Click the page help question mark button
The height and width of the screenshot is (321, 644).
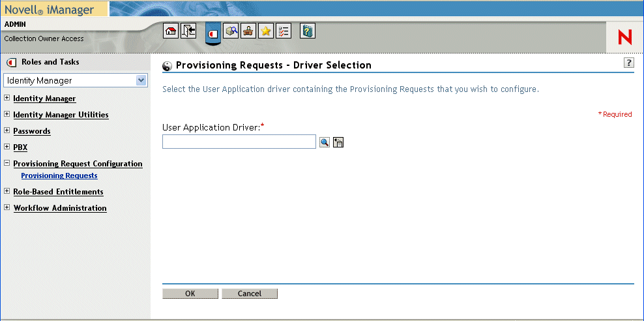[629, 63]
